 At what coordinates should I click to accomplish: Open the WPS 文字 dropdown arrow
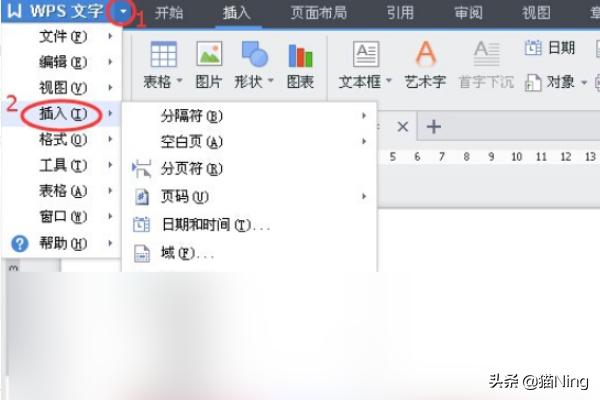click(x=123, y=11)
